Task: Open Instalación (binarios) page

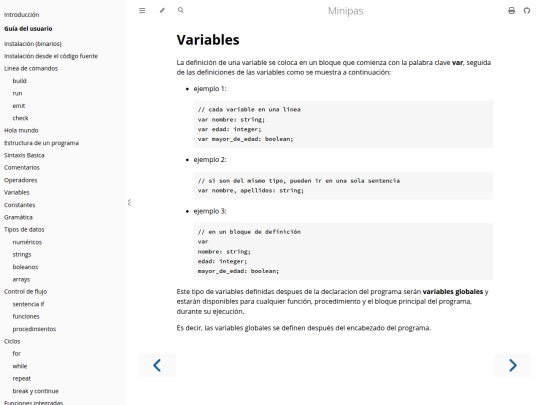Action: pos(33,44)
